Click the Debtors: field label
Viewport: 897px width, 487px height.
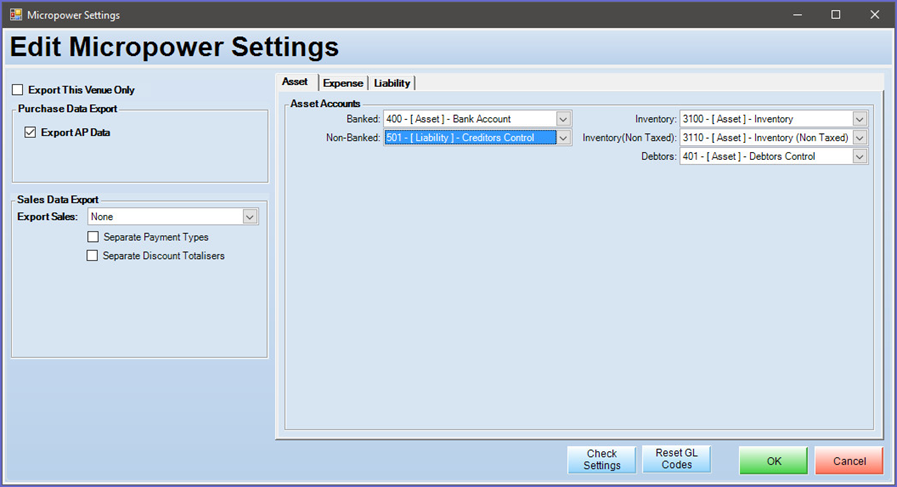click(658, 156)
